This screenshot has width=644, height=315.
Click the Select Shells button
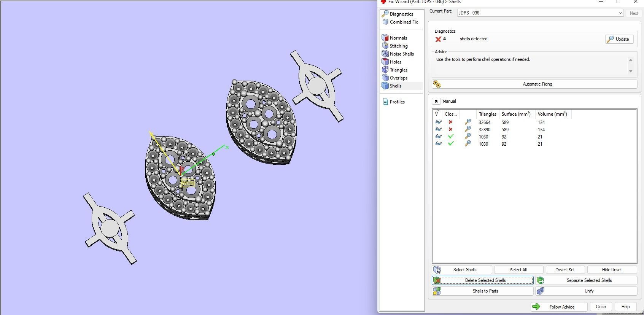pyautogui.click(x=462, y=270)
